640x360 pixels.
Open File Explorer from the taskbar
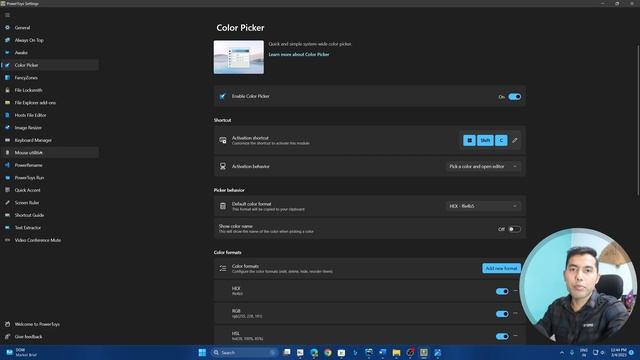(x=396, y=353)
